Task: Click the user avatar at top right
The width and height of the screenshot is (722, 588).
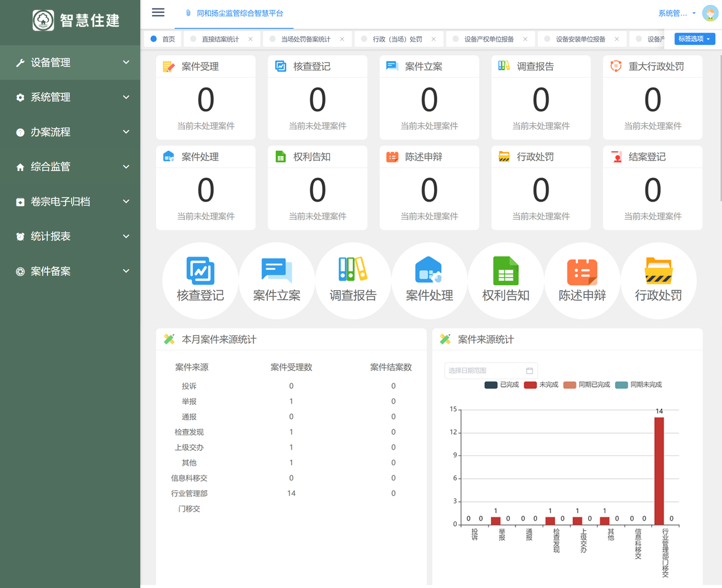Action: (x=710, y=13)
